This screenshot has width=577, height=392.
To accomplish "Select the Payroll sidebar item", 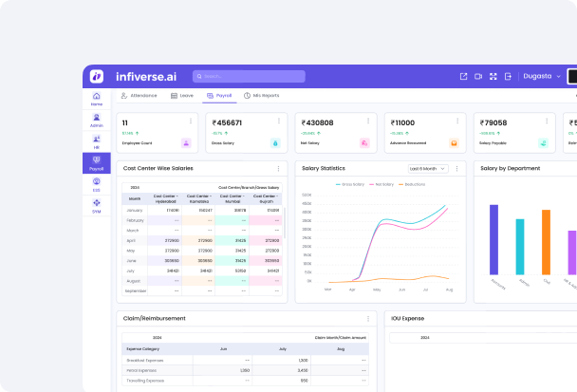I will tap(97, 163).
